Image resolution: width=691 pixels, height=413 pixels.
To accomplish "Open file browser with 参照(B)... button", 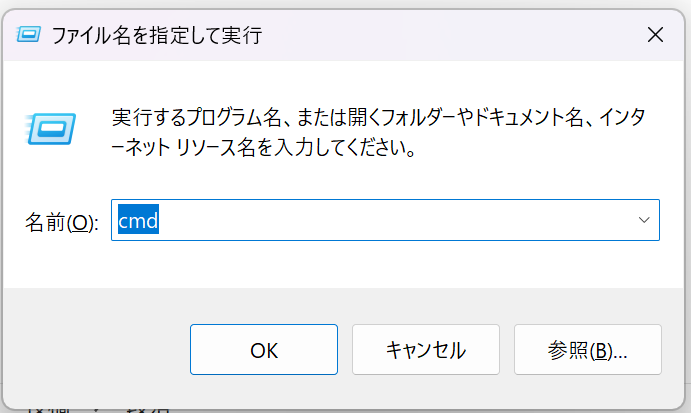I will 587,350.
